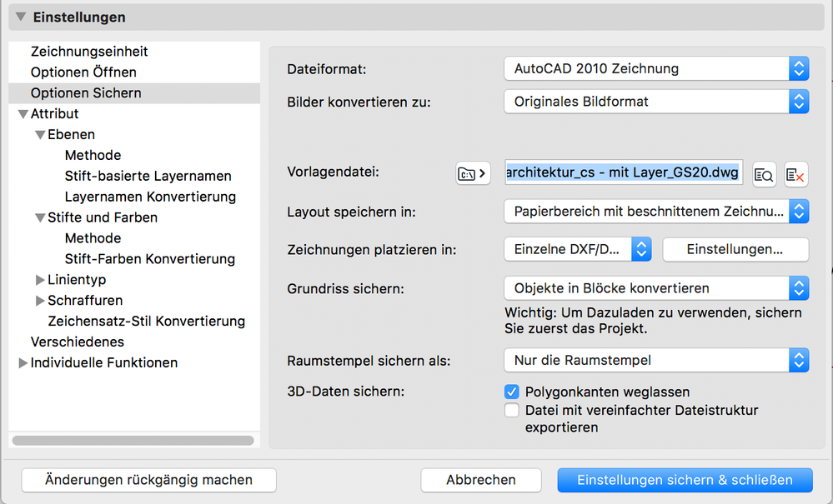This screenshot has height=504, width=833.
Task: Collapse the Attribut tree node
Action: tap(23, 114)
